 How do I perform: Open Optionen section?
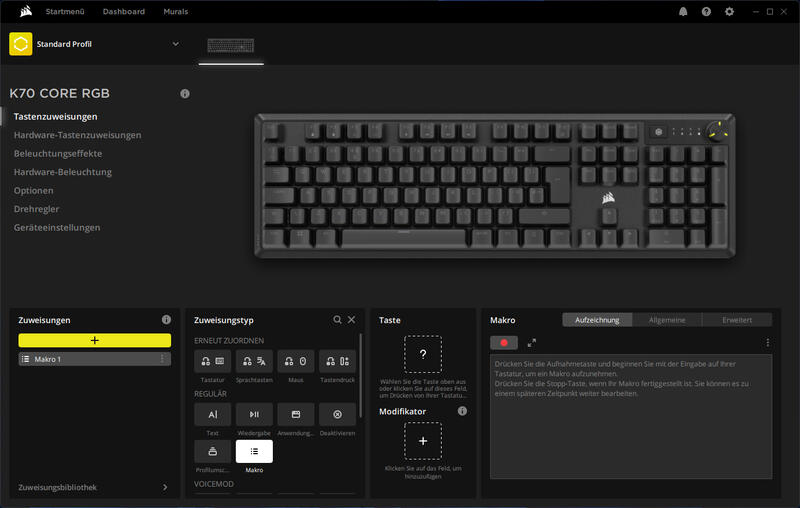(34, 190)
